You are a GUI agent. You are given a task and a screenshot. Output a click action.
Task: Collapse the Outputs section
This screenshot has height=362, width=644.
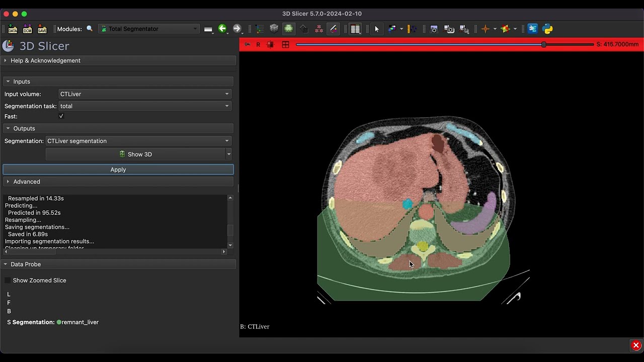(x=118, y=129)
